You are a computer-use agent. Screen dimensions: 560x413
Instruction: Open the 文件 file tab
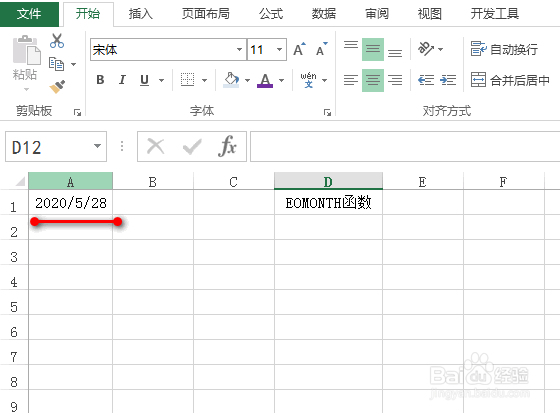(29, 14)
